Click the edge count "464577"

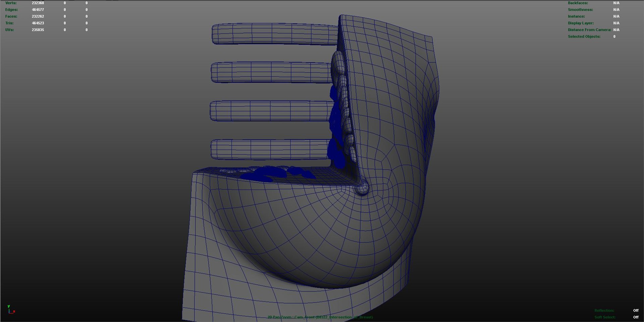[x=38, y=10]
